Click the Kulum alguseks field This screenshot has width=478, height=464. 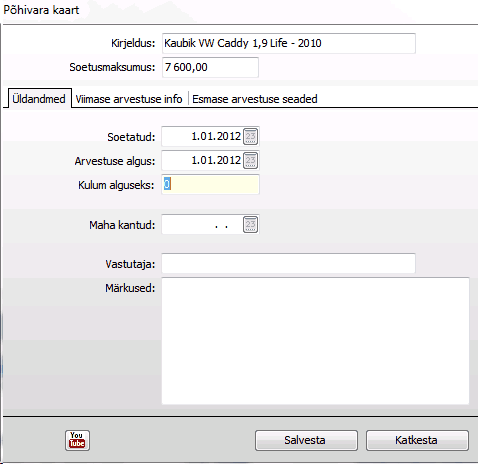pyautogui.click(x=210, y=185)
